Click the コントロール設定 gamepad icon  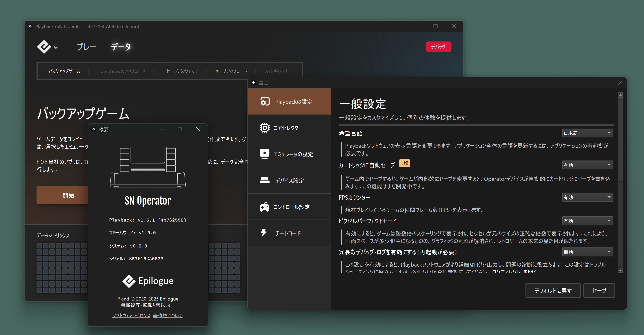265,207
